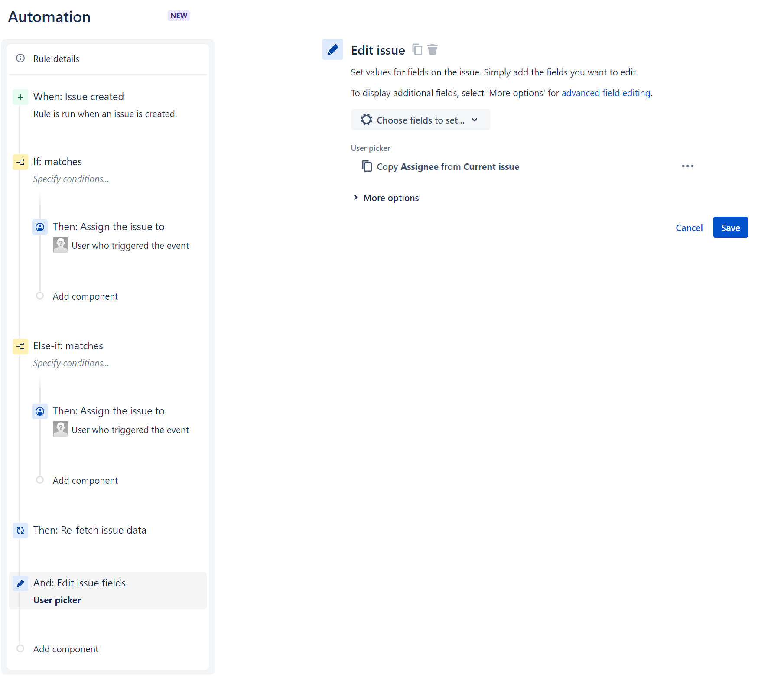
Task: Click Add component under Else-if: matches
Action: click(85, 481)
